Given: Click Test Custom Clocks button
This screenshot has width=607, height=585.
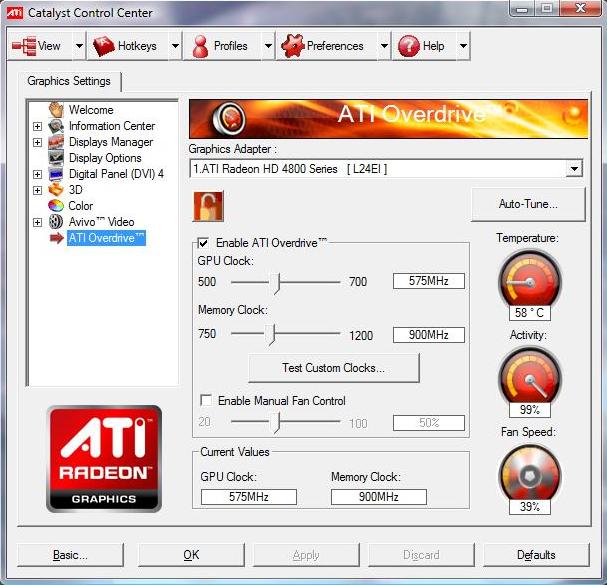Looking at the screenshot, I should (334, 368).
